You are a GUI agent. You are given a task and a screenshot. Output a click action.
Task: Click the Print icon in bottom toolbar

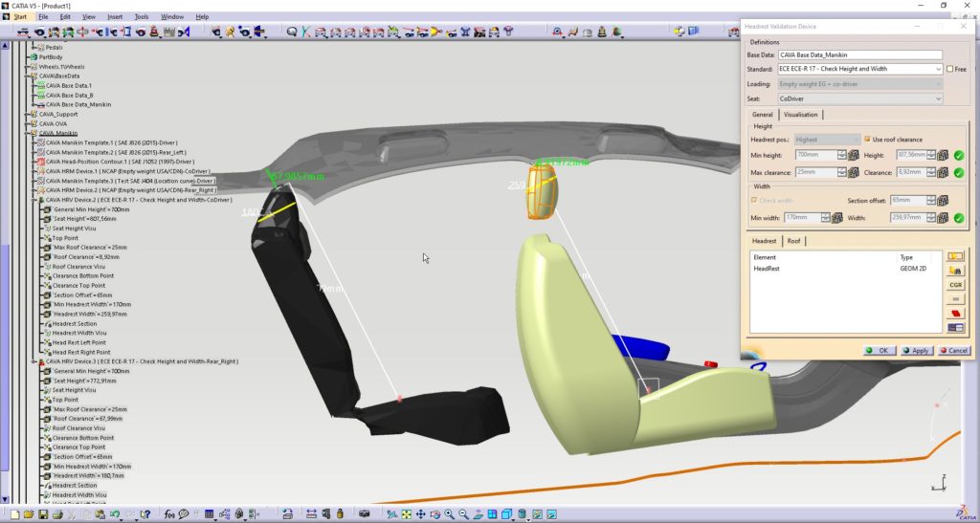tap(57, 514)
